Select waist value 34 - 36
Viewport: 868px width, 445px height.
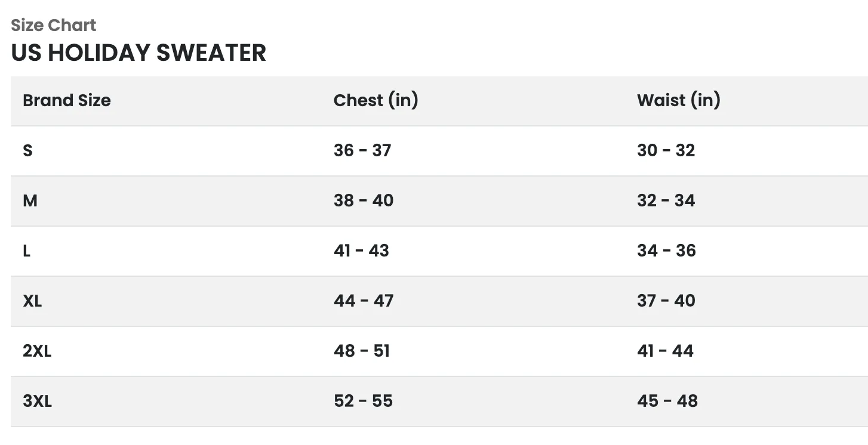click(666, 251)
